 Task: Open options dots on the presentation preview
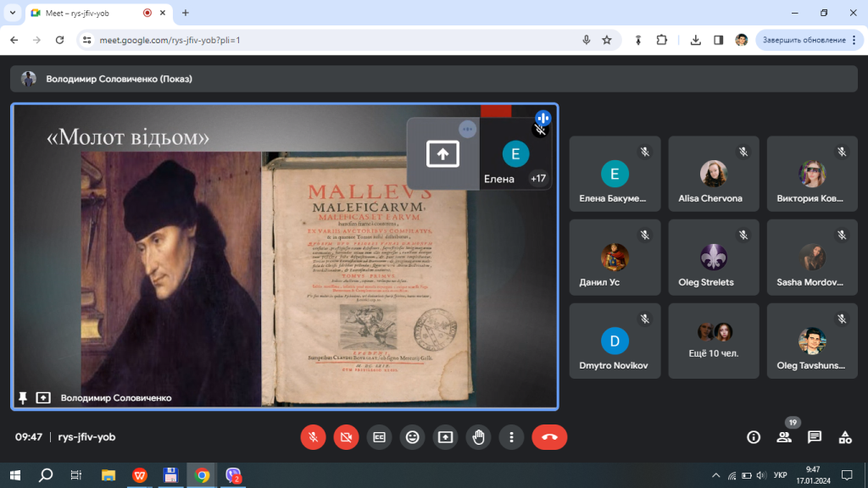pos(468,129)
